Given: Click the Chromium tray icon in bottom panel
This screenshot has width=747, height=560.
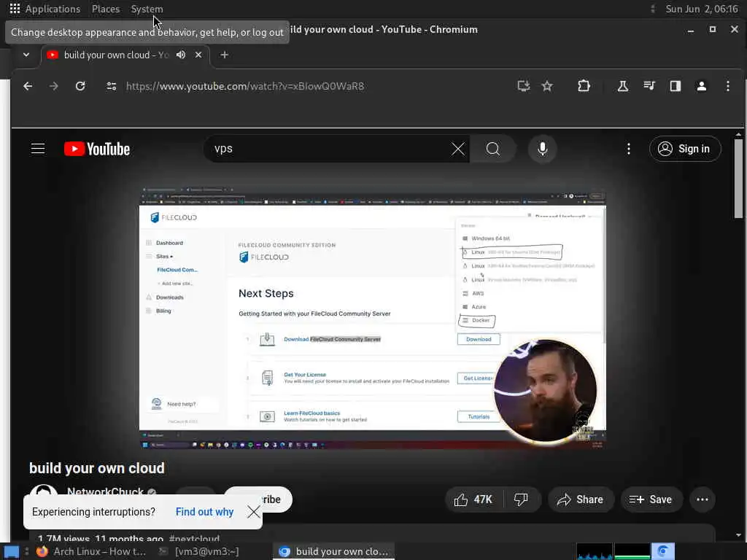Looking at the screenshot, I should pyautogui.click(x=663, y=551).
